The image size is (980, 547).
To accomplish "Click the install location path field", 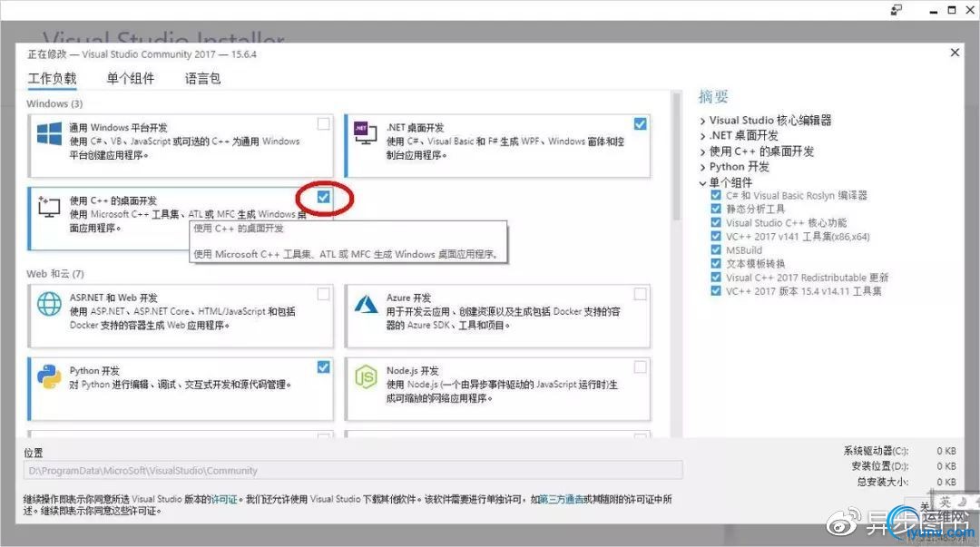I will 353,470.
